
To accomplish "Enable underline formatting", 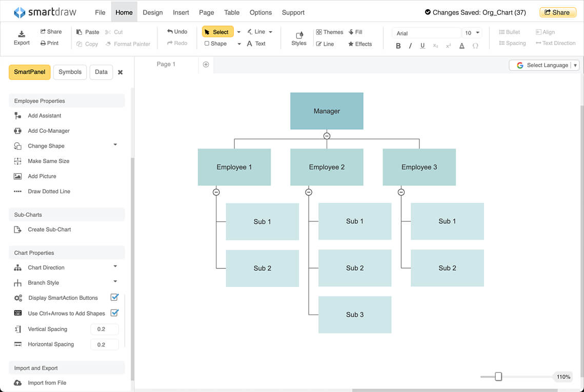I will pos(422,46).
